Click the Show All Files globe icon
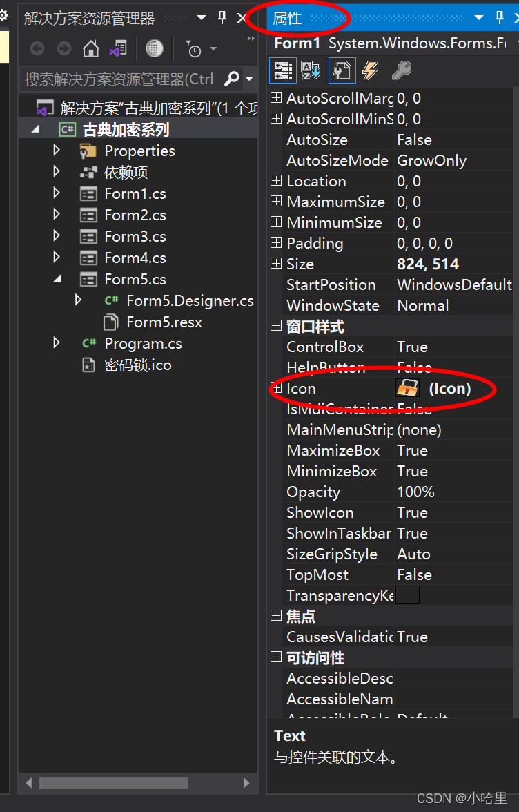 tap(154, 48)
